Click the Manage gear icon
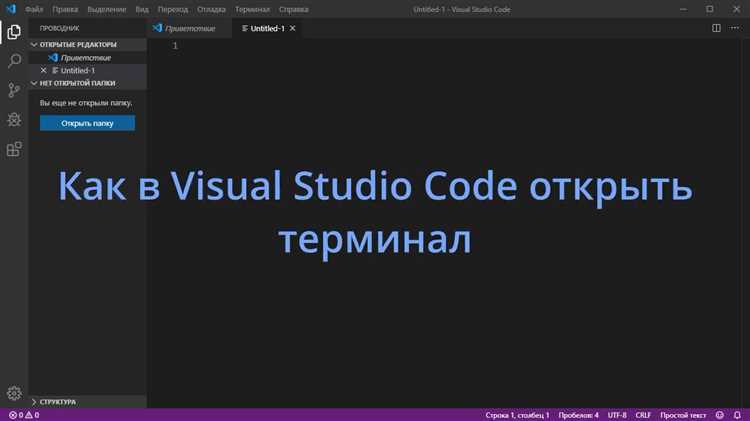Image resolution: width=750 pixels, height=421 pixels. [x=14, y=393]
